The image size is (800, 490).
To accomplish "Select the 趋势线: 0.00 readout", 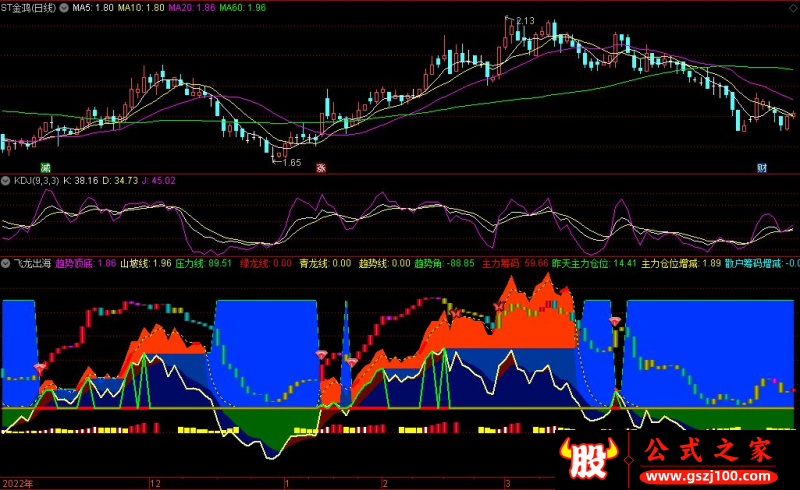I will [x=385, y=263].
